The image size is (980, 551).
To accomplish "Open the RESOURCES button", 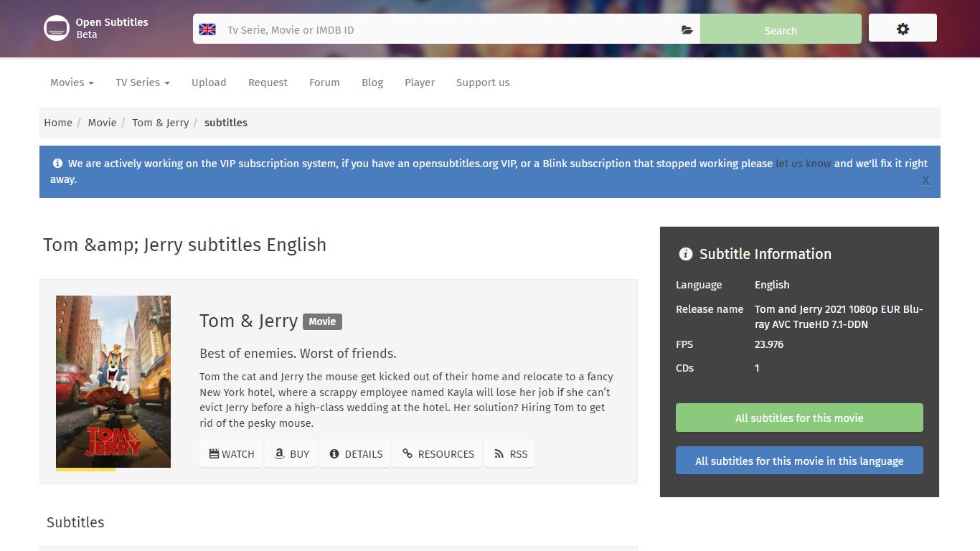I will point(437,453).
